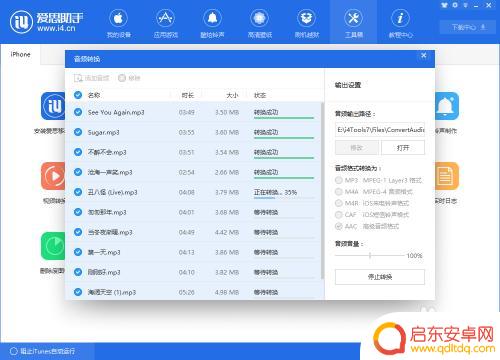Close the 音频转换 dialog
500x360 pixels.
pos(423,56)
